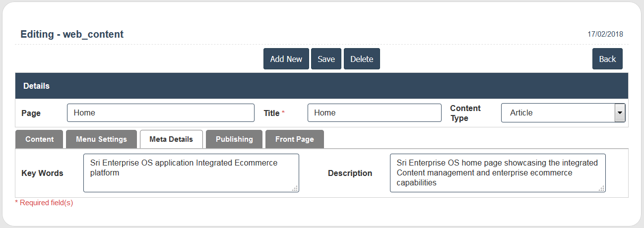Click the Content Type field label
Screen dimensions: 644x228
coord(465,113)
